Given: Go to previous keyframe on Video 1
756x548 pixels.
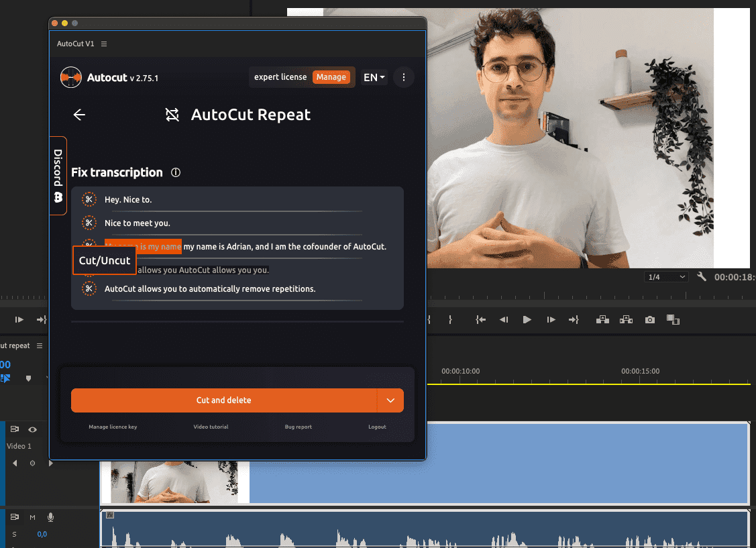Looking at the screenshot, I should 15,463.
